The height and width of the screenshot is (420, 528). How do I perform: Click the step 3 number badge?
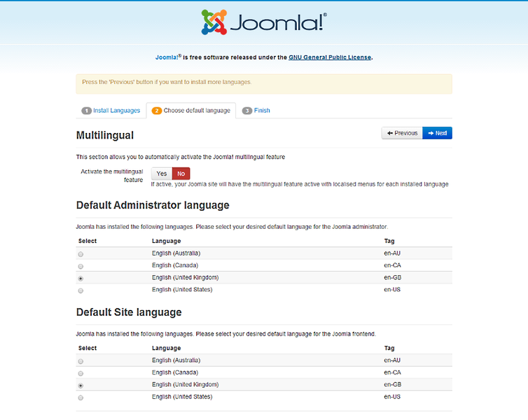click(247, 111)
